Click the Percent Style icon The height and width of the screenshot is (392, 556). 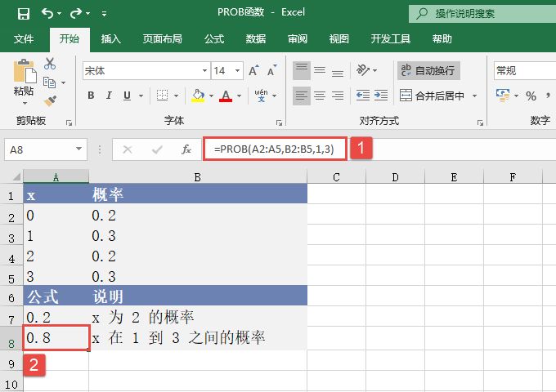[531, 96]
